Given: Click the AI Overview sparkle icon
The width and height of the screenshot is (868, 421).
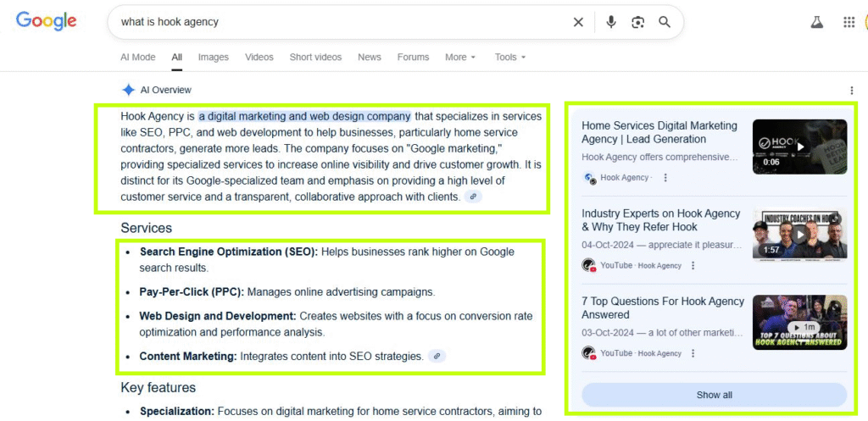Looking at the screenshot, I should [x=129, y=90].
